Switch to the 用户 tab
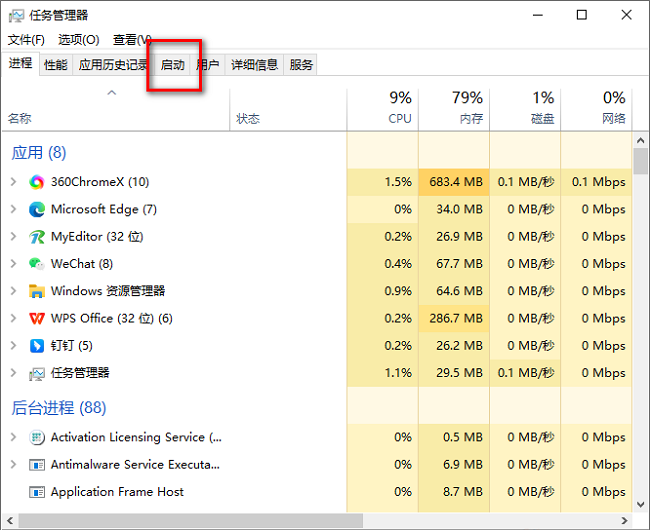 pyautogui.click(x=208, y=65)
